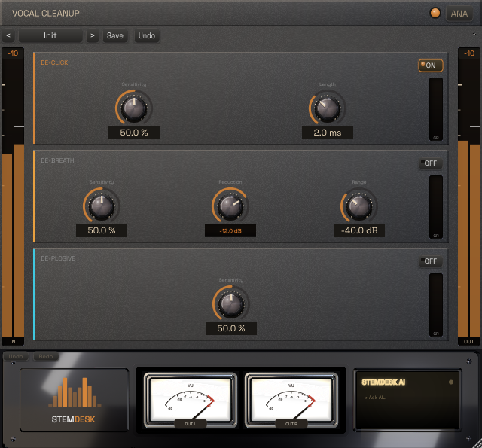Turn off the De-Click ON switch
This screenshot has height=448, width=482.
click(x=431, y=66)
